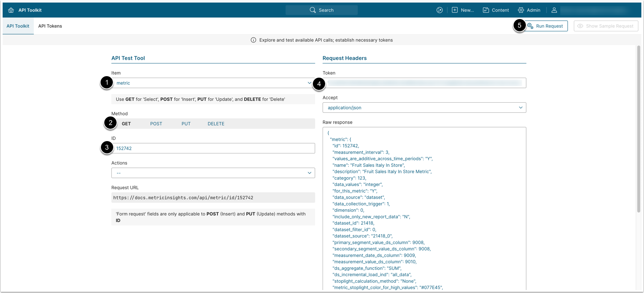644x293 pixels.
Task: Click the info icon beside Explore text
Action: click(x=253, y=40)
